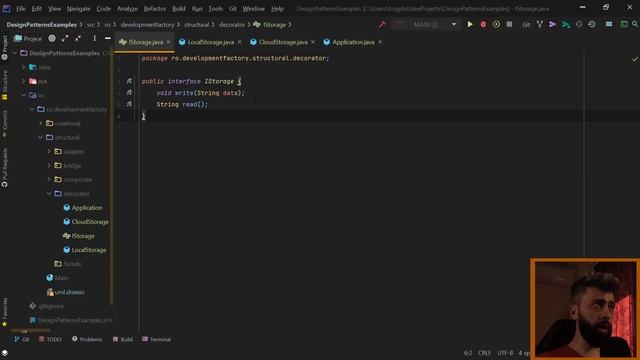Image resolution: width=640 pixels, height=360 pixels.
Task: Switch to the CloudStorage.java tab
Action: click(x=283, y=42)
